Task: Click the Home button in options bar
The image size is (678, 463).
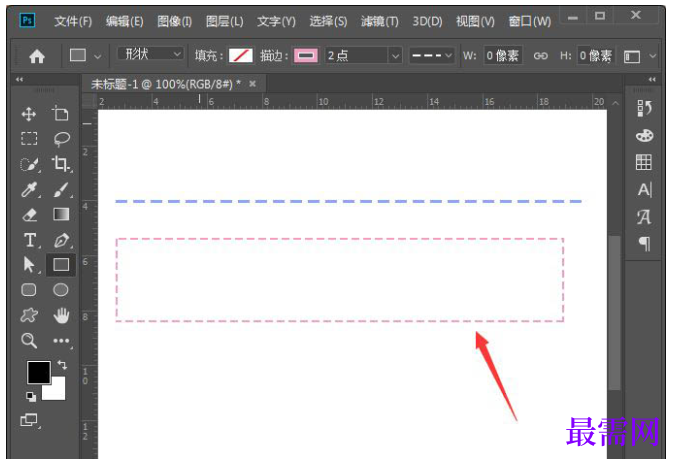Action: (37, 56)
